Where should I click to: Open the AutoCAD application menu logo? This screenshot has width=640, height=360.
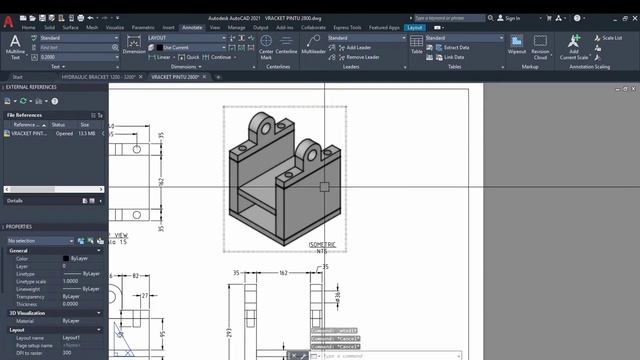[8, 22]
